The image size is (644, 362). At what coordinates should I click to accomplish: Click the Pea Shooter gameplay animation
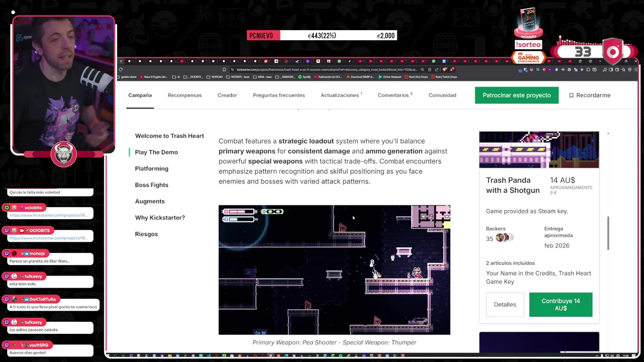pyautogui.click(x=334, y=269)
